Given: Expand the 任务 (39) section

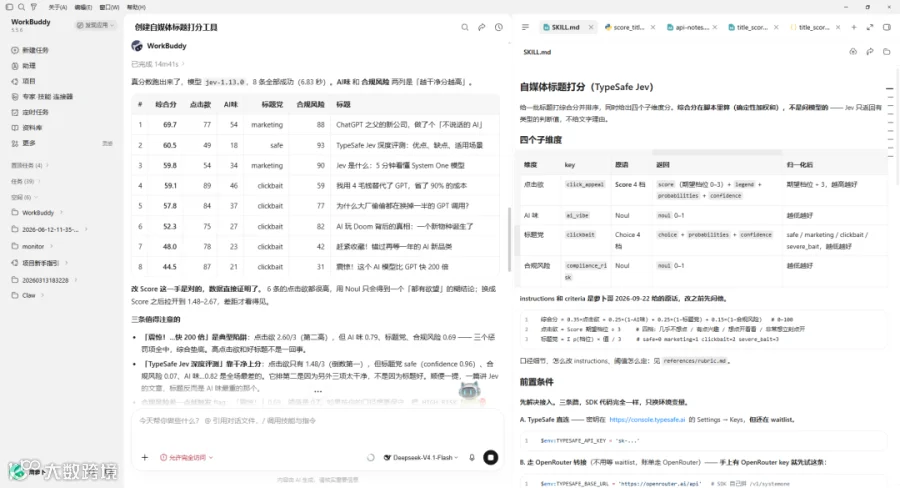Looking at the screenshot, I should point(25,181).
